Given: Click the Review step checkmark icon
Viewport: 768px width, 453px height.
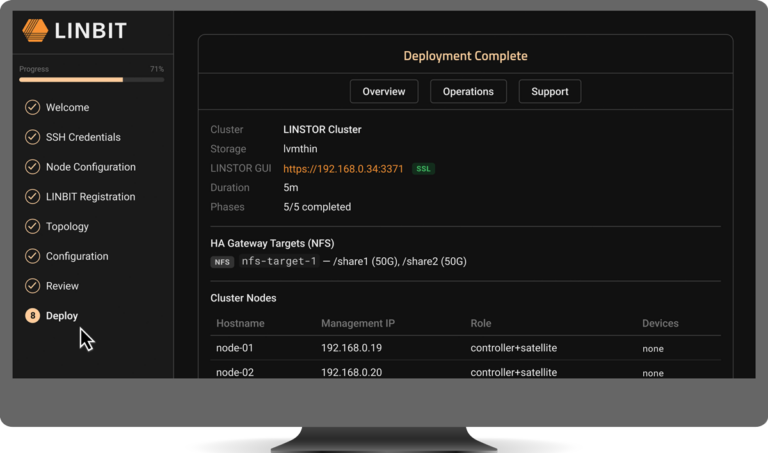Looking at the screenshot, I should [32, 286].
